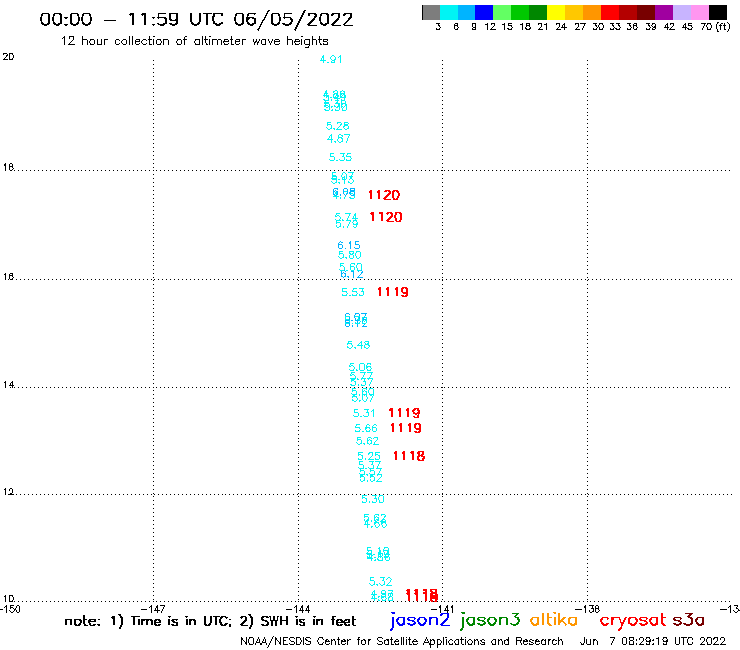Viewport: 740px width, 650px height.
Task: Select the cyan swatch in the wave height legend
Action: [x=449, y=12]
